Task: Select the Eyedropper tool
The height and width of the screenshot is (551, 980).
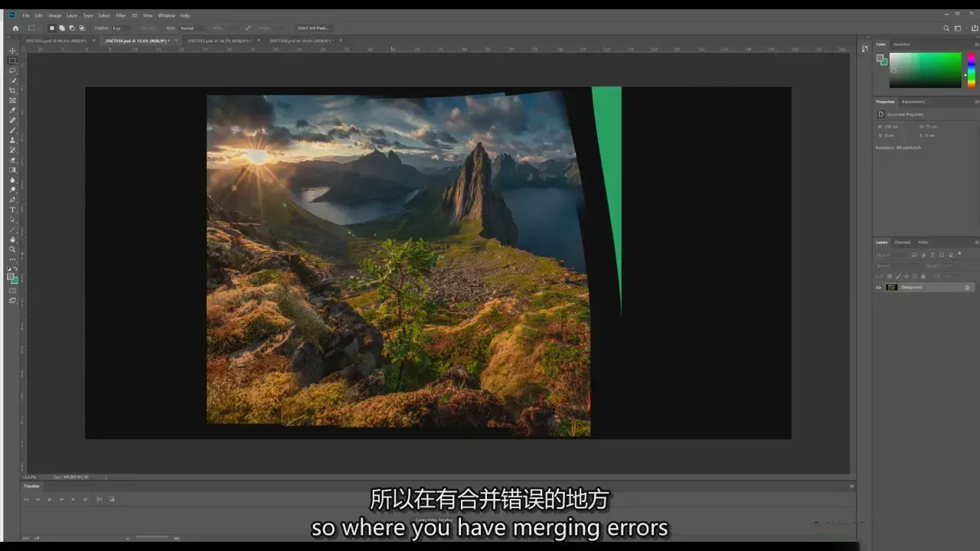Action: (x=12, y=110)
